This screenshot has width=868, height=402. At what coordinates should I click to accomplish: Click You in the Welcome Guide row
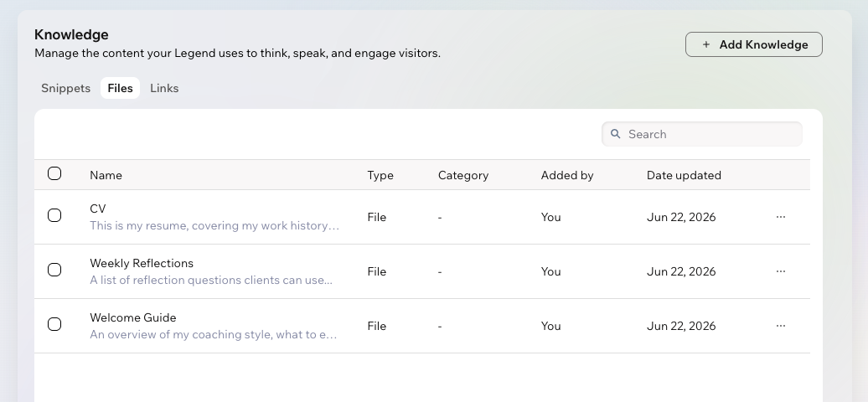click(550, 326)
